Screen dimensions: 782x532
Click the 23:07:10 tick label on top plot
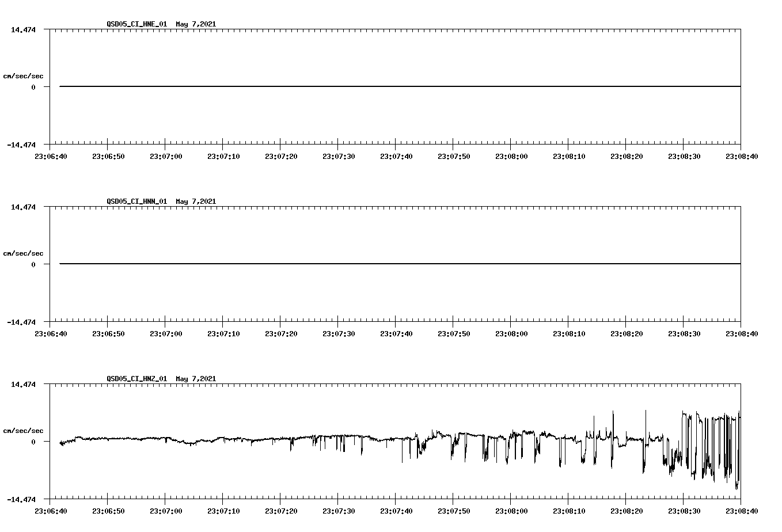click(x=225, y=155)
